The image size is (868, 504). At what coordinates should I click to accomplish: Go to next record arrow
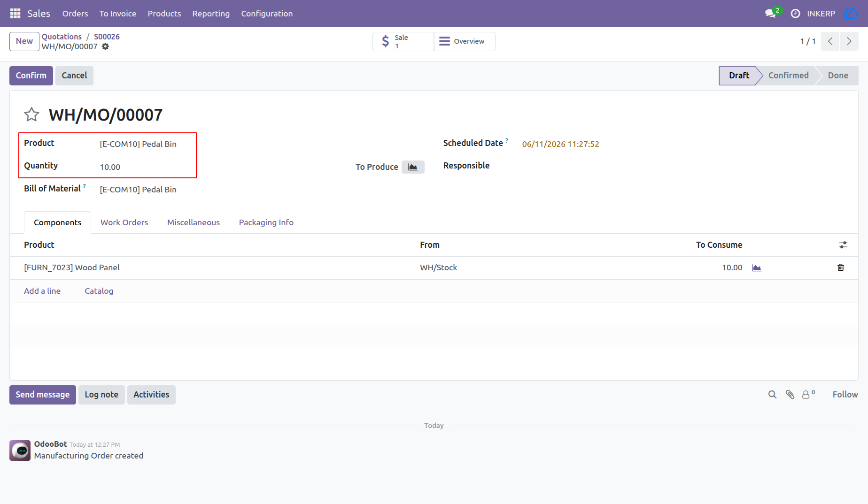pos(849,41)
